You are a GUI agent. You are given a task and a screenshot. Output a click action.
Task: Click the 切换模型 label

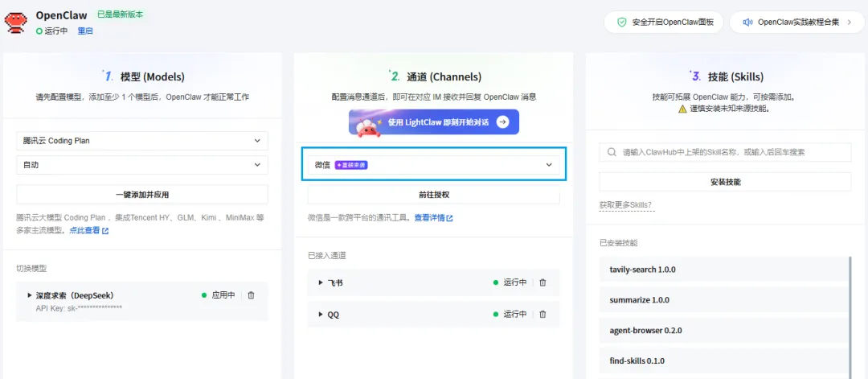(31, 268)
